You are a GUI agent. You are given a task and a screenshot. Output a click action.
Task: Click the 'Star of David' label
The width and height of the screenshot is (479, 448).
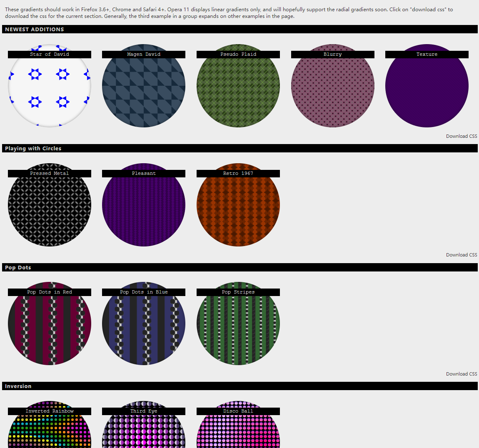(x=50, y=55)
